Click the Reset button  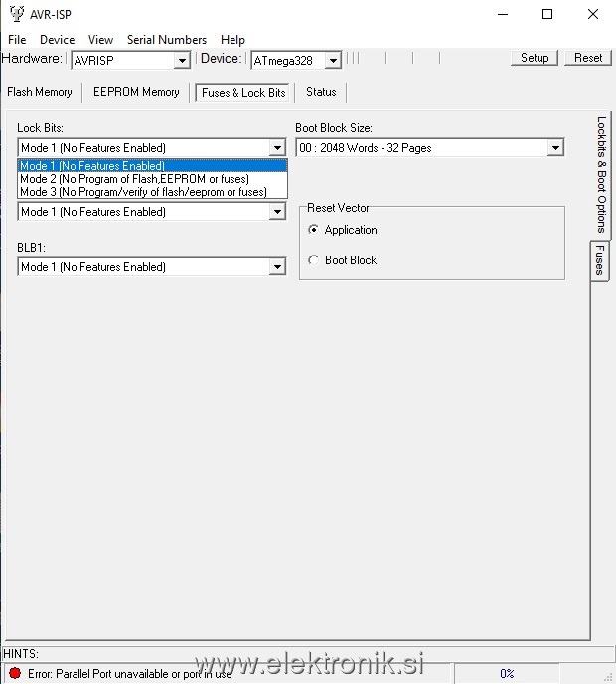click(x=588, y=58)
